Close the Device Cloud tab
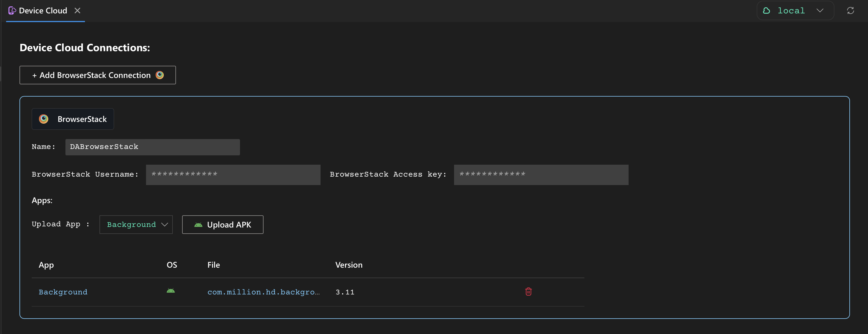Viewport: 868px width, 334px height. click(x=77, y=11)
